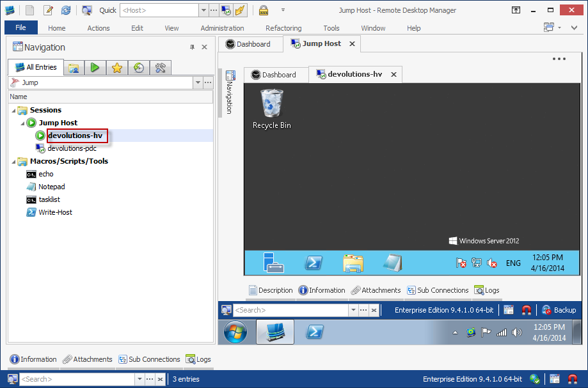Expand the vertical Navigation side tab
The width and height of the screenshot is (588, 388).
230,92
